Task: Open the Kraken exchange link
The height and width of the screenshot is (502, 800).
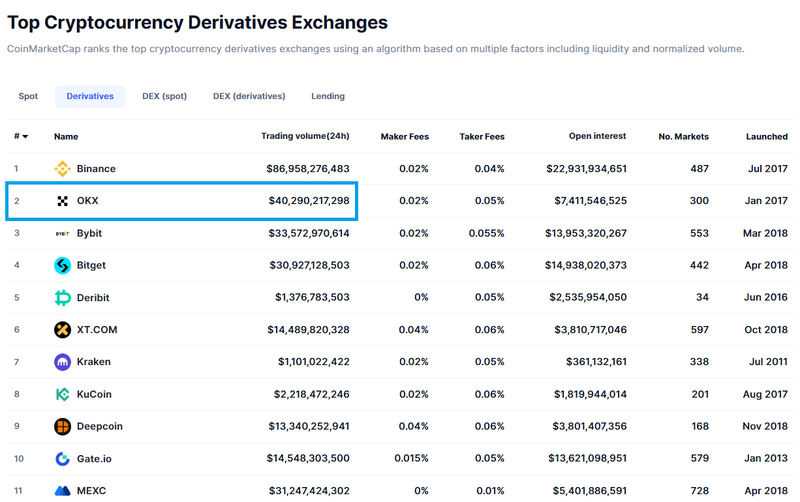Action: click(x=93, y=362)
